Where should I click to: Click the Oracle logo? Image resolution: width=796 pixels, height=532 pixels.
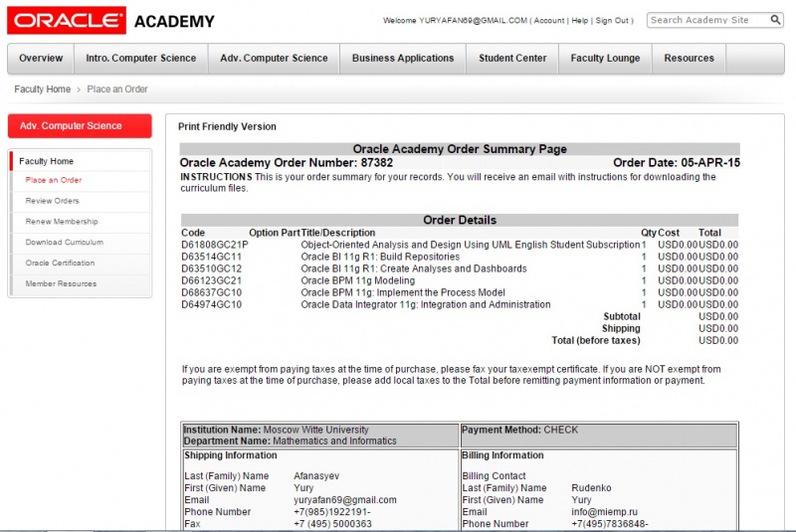coord(67,20)
